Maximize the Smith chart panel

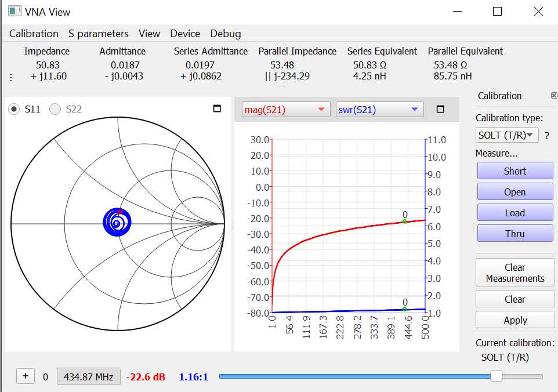point(217,108)
